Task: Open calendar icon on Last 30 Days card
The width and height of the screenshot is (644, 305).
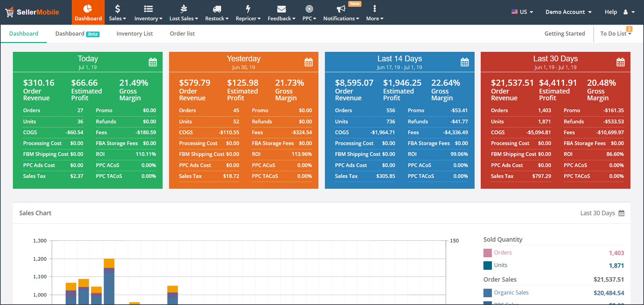Action: pyautogui.click(x=621, y=62)
